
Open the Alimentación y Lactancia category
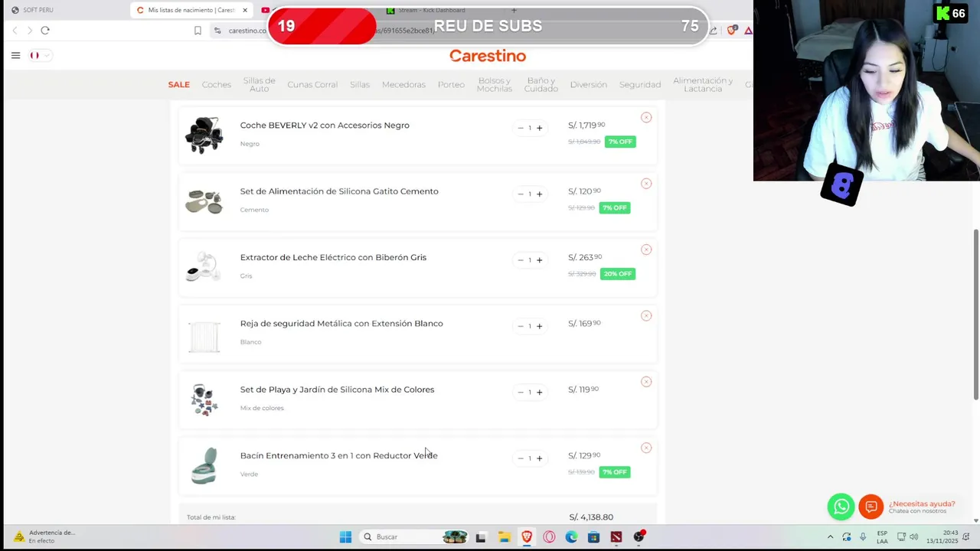(703, 84)
